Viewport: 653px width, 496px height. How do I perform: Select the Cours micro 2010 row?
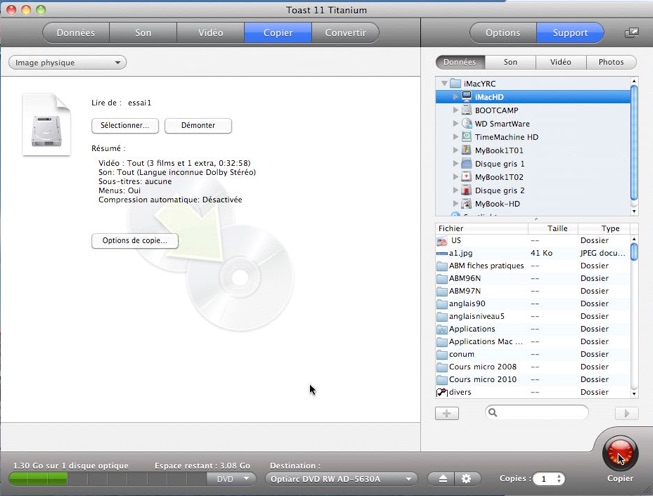tap(533, 379)
